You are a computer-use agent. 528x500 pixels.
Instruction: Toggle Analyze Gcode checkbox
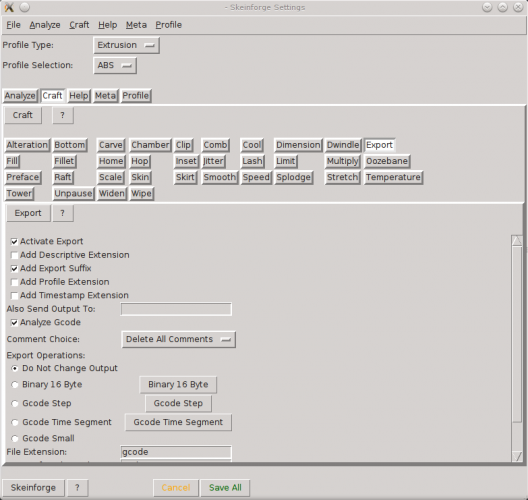click(14, 323)
